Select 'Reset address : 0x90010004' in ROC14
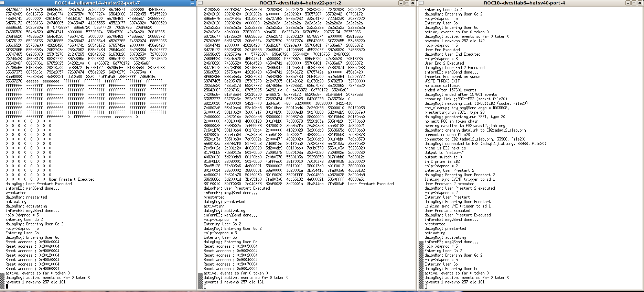This screenshot has width=644, height=292. tap(32, 264)
